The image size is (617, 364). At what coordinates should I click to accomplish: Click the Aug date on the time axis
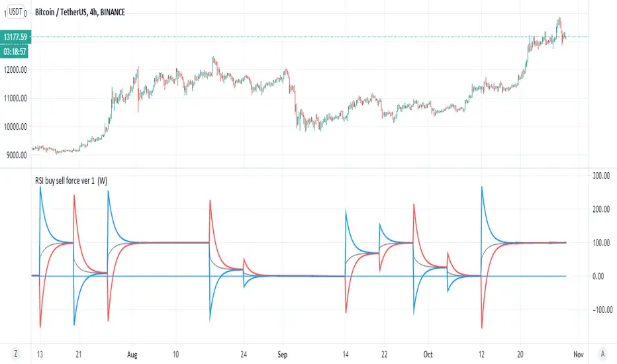130,353
